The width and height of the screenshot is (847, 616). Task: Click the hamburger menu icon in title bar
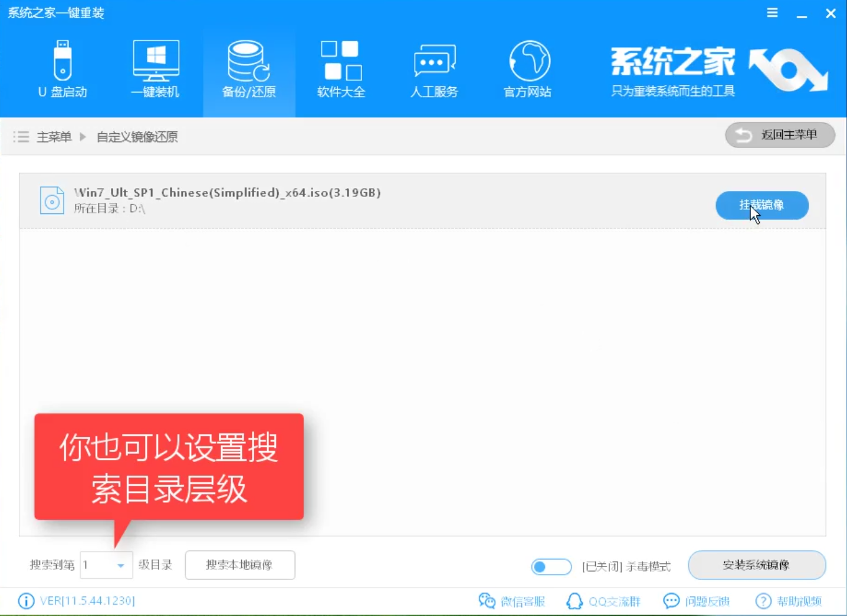click(x=772, y=12)
